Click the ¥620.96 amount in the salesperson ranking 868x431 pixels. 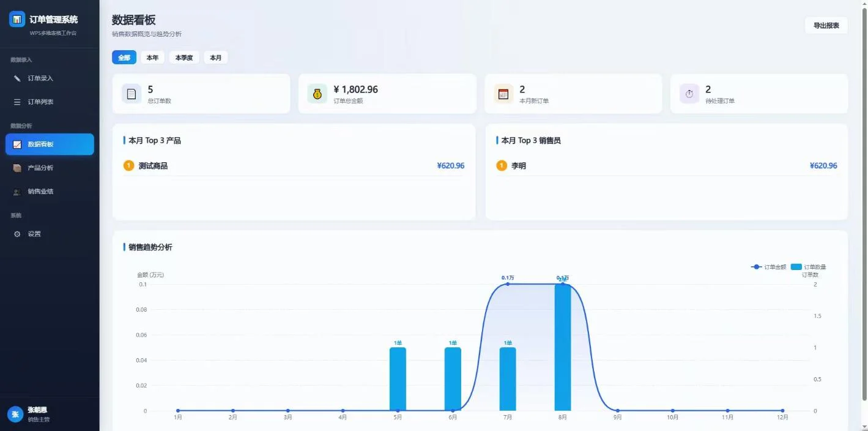(x=823, y=166)
